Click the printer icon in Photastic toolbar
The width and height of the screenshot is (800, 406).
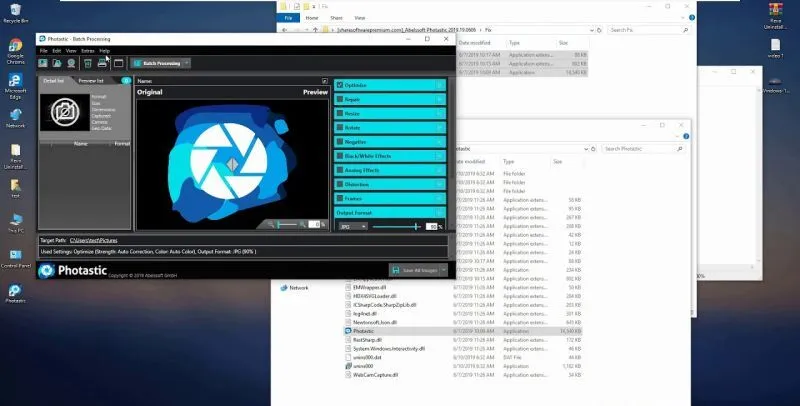tap(102, 63)
